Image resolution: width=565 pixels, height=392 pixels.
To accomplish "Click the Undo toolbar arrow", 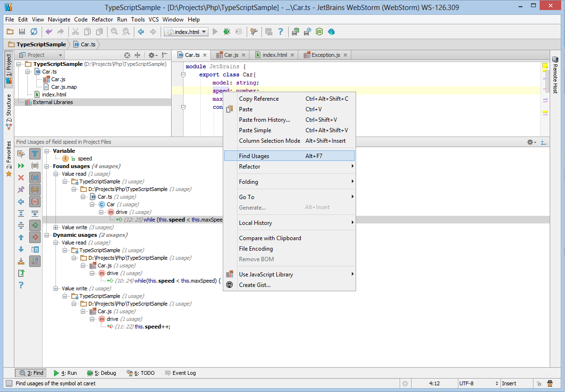I will [x=49, y=32].
